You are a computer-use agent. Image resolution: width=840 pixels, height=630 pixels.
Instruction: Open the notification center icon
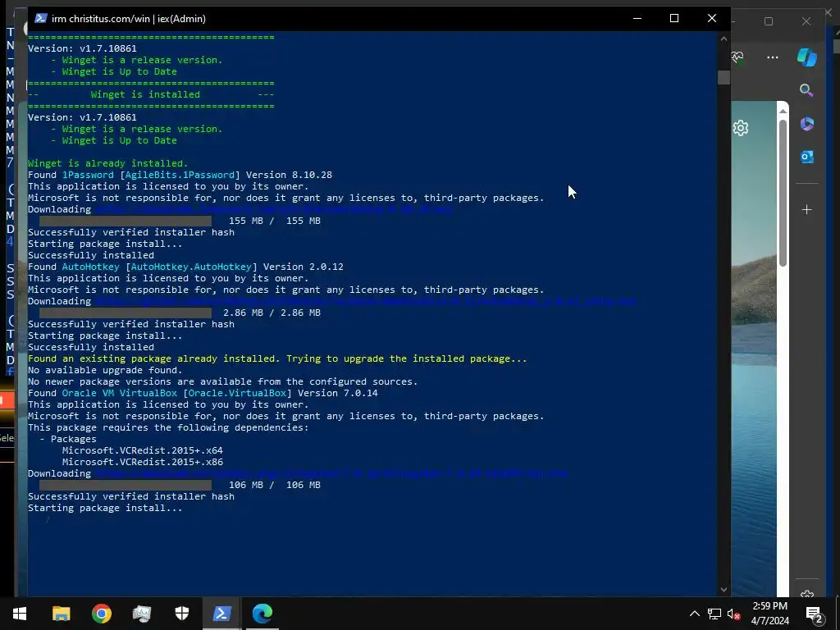(x=814, y=614)
